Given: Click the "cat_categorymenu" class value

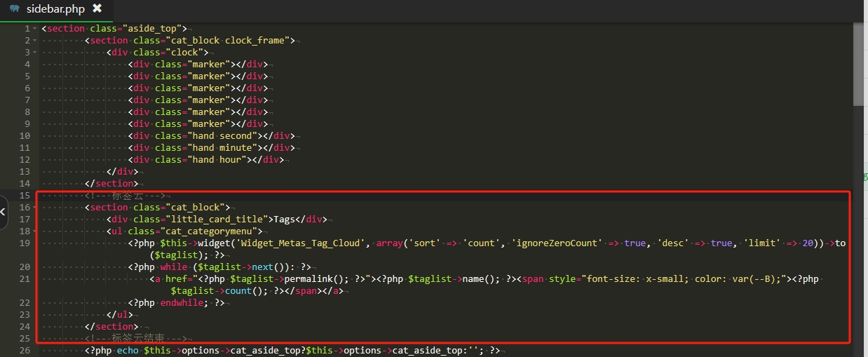Looking at the screenshot, I should click(212, 231).
